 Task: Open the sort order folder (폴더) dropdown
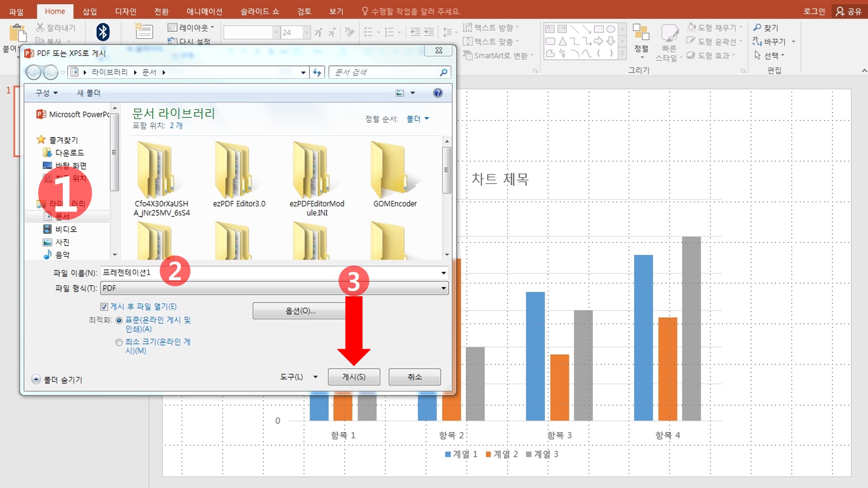click(x=418, y=119)
